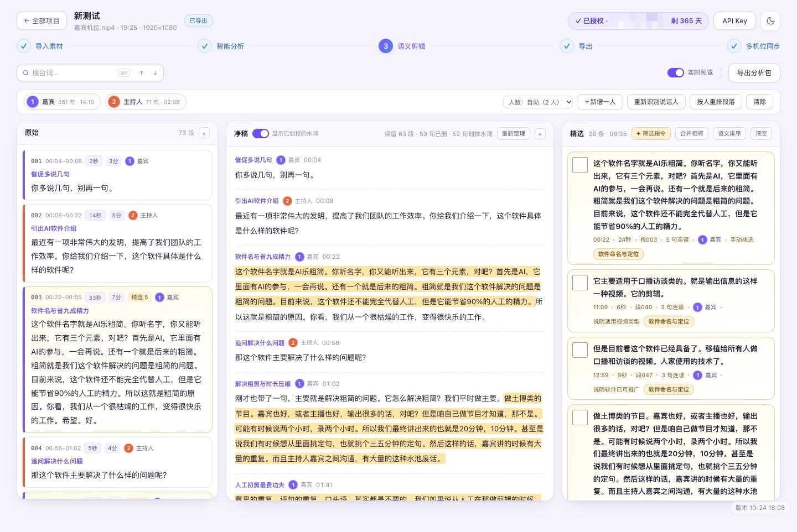Click 语义排序 button
Screen dimensions: 797x532
[x=729, y=134]
